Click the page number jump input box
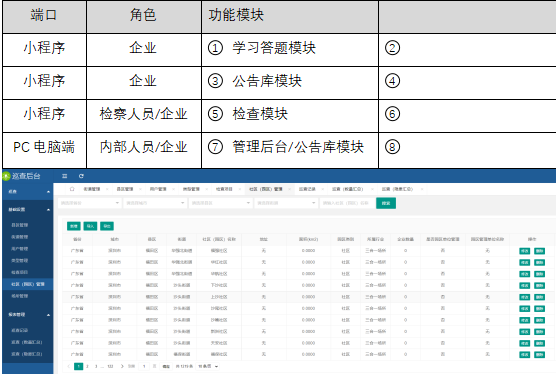 [x=144, y=366]
